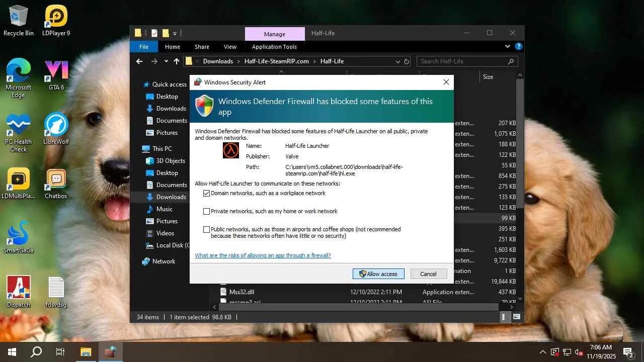Sort files by the Size column
644x362 pixels.
point(488,77)
